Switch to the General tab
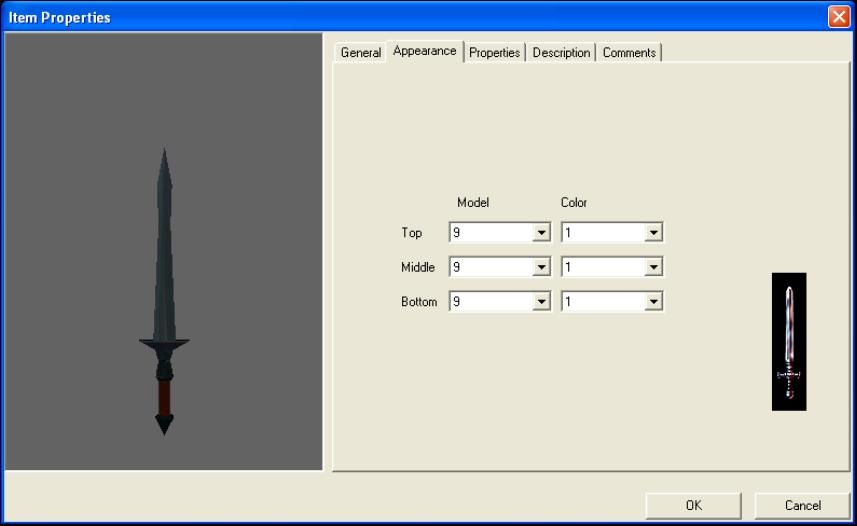The image size is (857, 526). click(360, 53)
